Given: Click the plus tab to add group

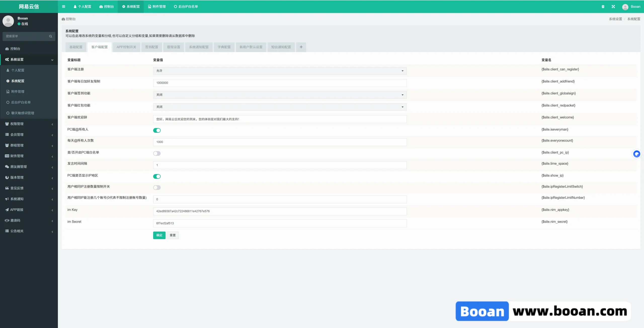Looking at the screenshot, I should click(301, 47).
